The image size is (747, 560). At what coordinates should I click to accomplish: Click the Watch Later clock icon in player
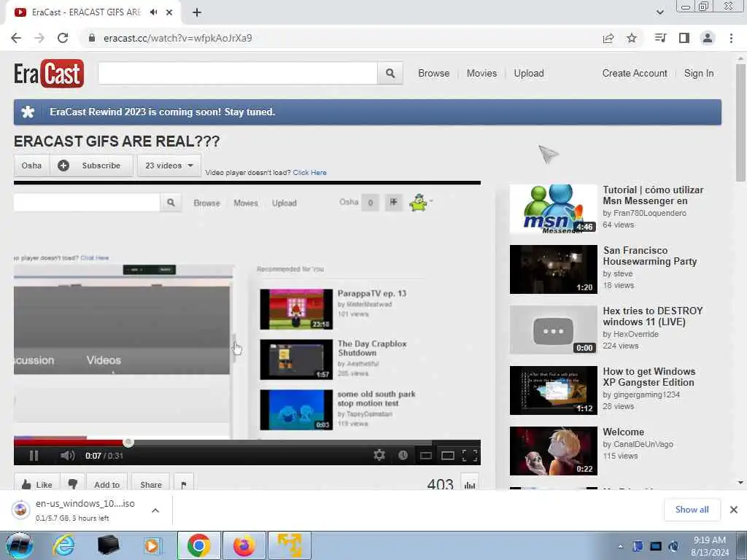coord(403,455)
